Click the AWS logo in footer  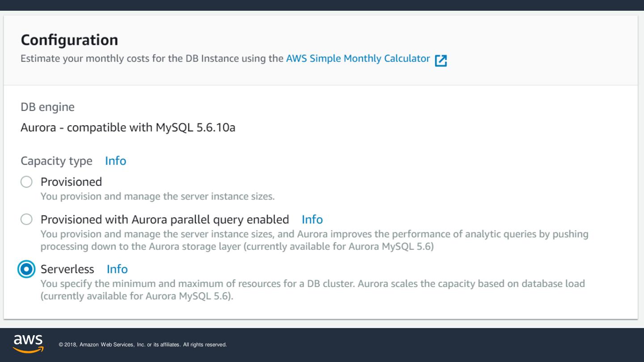point(28,343)
